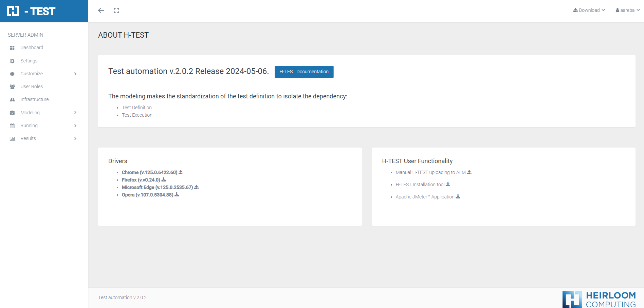Click Apache JMeter Application download icon
The image size is (644, 308).
(x=458, y=197)
